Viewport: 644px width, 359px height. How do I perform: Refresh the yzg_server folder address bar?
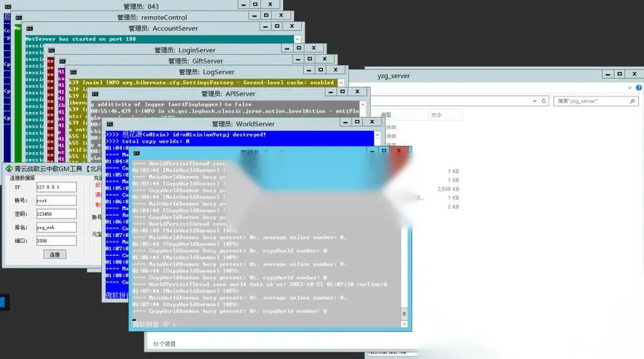click(544, 101)
